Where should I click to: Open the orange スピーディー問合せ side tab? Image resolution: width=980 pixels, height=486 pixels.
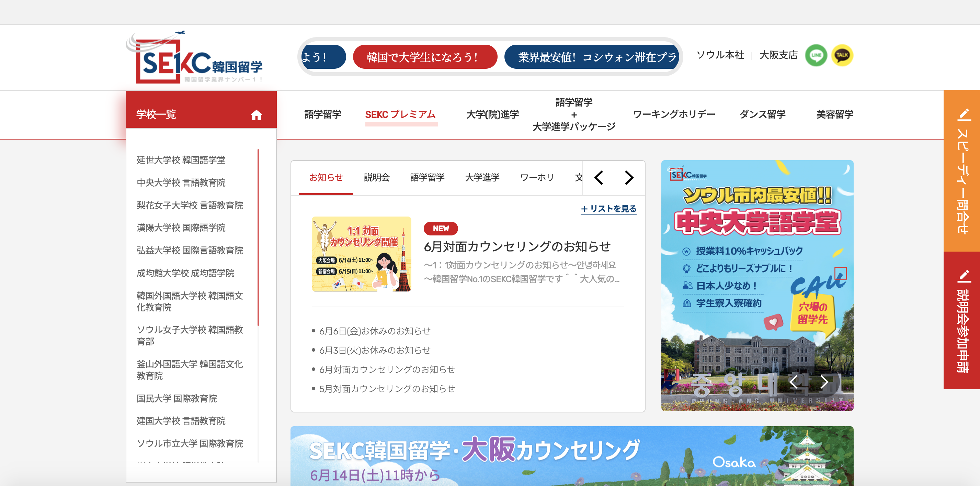coord(962,170)
